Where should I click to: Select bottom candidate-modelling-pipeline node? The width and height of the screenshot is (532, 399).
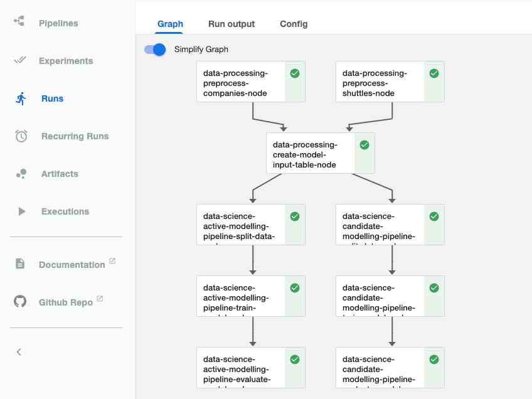point(390,368)
